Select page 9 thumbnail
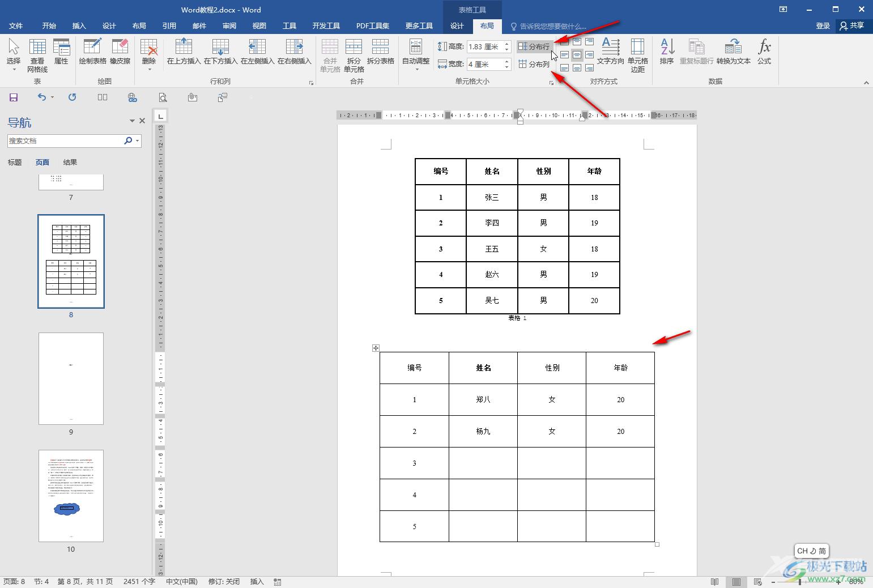This screenshot has width=873, height=588. (71, 378)
